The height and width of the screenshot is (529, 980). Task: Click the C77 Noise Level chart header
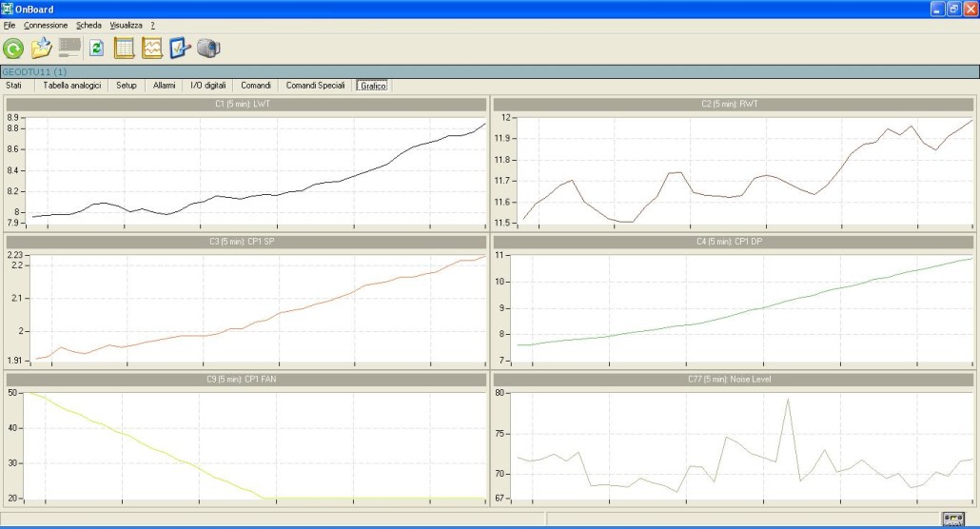pyautogui.click(x=733, y=379)
